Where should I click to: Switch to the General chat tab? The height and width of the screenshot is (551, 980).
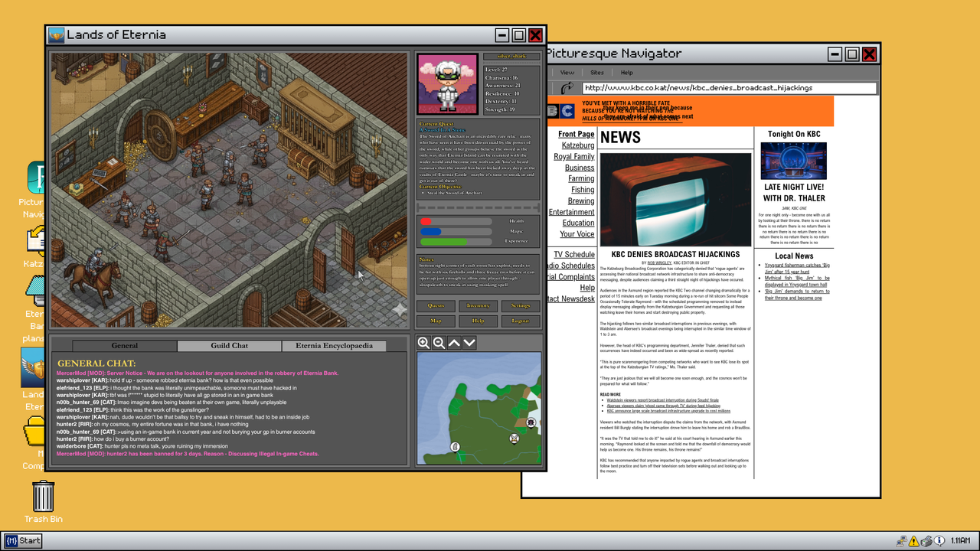point(125,346)
